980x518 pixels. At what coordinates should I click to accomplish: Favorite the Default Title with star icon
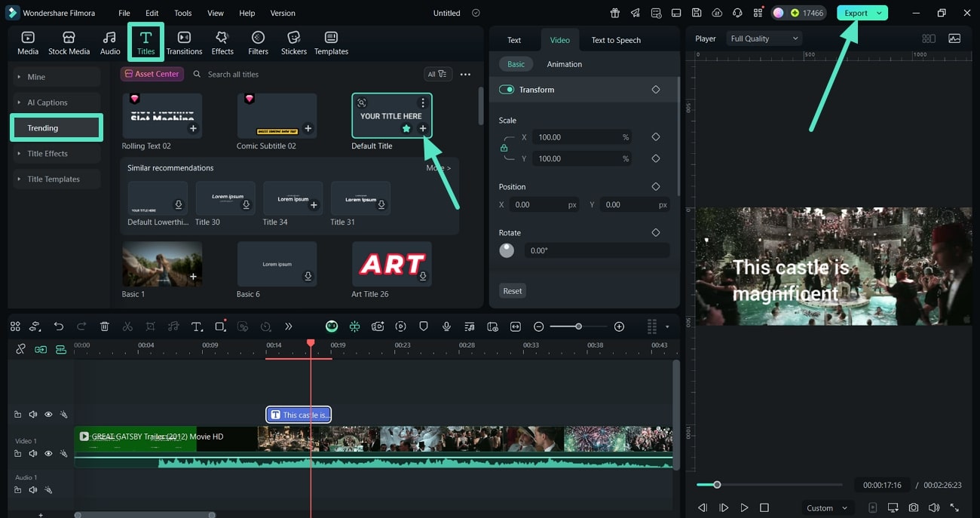click(x=406, y=129)
